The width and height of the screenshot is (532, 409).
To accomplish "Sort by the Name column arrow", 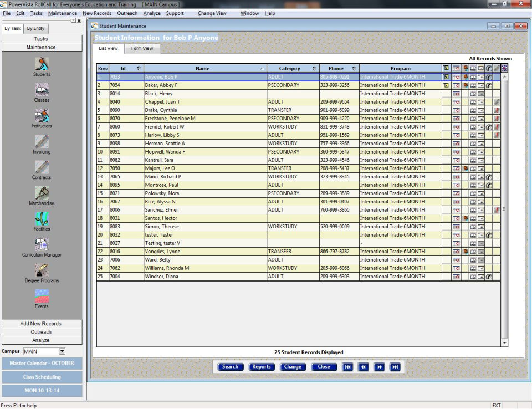I will (262, 69).
